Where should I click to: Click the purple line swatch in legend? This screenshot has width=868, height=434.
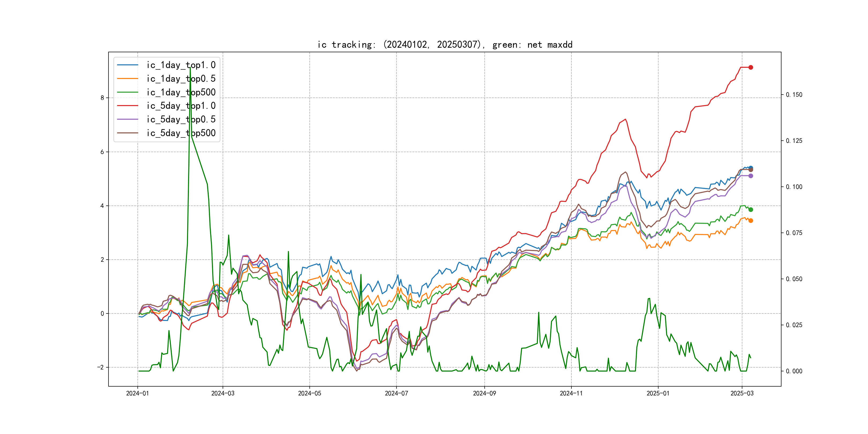(127, 119)
